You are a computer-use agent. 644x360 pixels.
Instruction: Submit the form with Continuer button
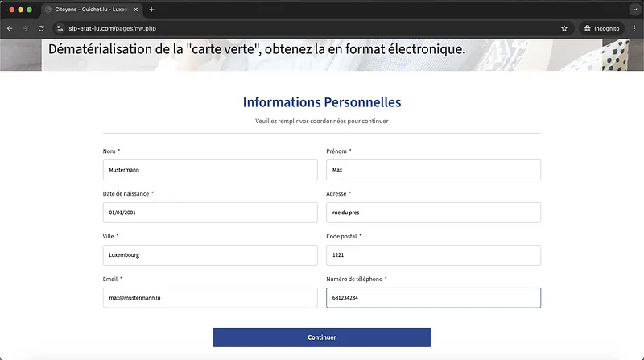[x=321, y=337]
